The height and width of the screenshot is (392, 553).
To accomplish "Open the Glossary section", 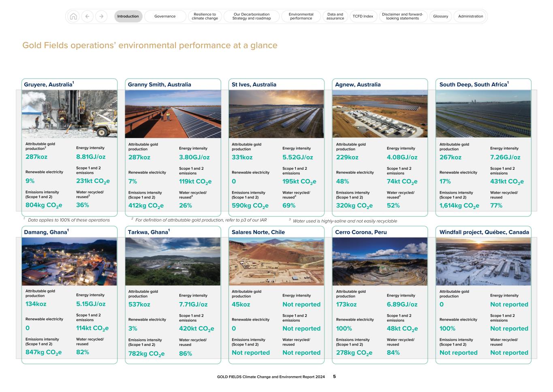I will (440, 16).
